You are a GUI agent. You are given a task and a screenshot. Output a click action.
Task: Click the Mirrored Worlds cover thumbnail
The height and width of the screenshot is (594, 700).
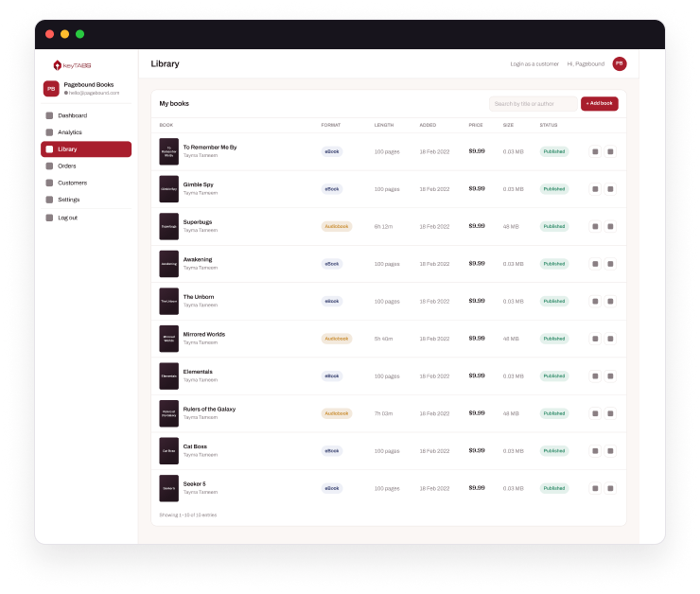coord(168,339)
